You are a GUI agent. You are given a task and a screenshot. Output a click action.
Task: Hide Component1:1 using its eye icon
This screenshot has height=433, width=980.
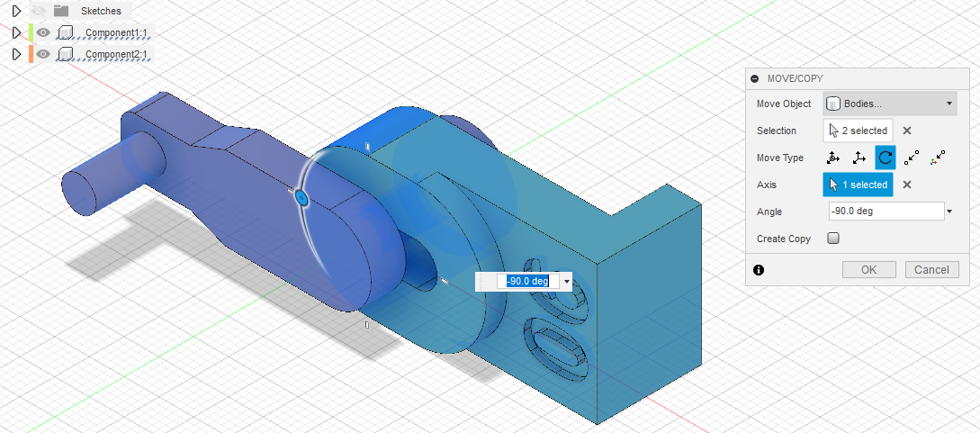[x=42, y=32]
